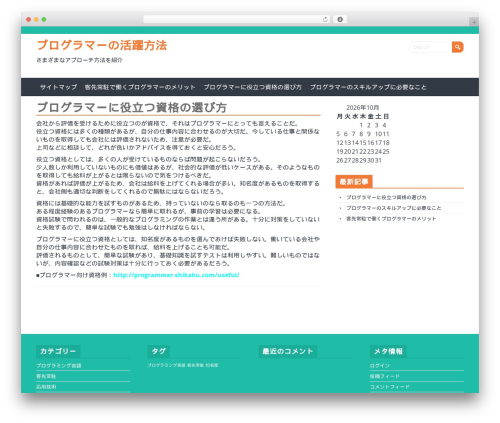The height and width of the screenshot is (423, 500).
Task: Open プログラマーに役立つ資格の選び方 in the nav bar
Action: pos(253,87)
